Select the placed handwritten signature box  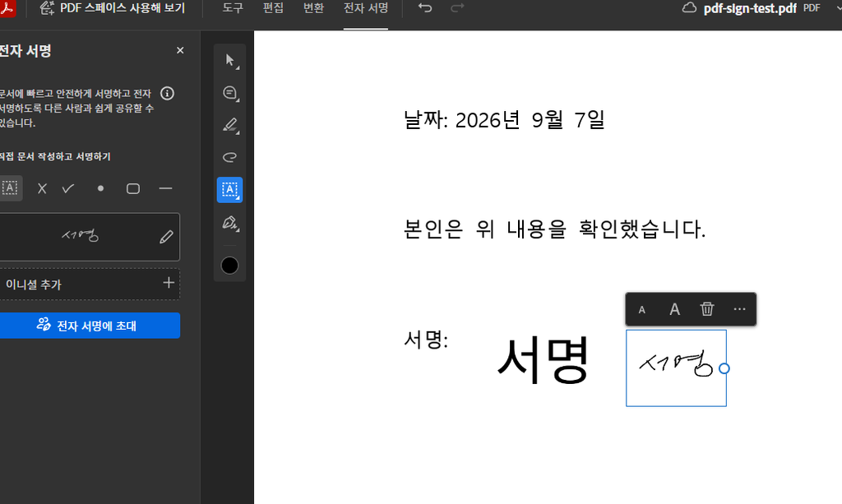[x=676, y=368]
